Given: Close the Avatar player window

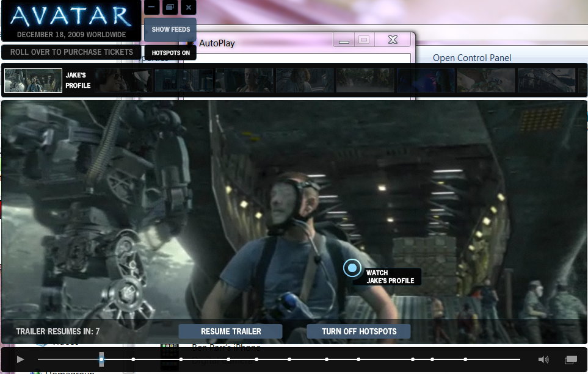Looking at the screenshot, I should pyautogui.click(x=189, y=7).
